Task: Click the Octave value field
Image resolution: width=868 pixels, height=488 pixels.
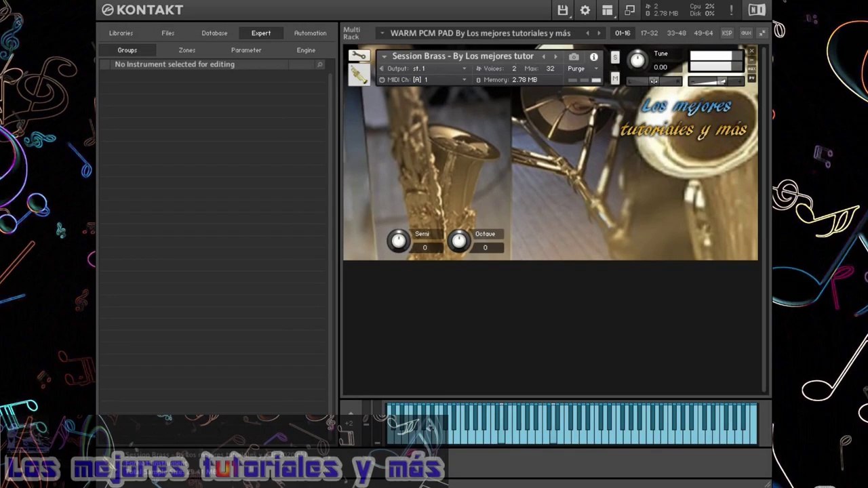Action: point(486,248)
